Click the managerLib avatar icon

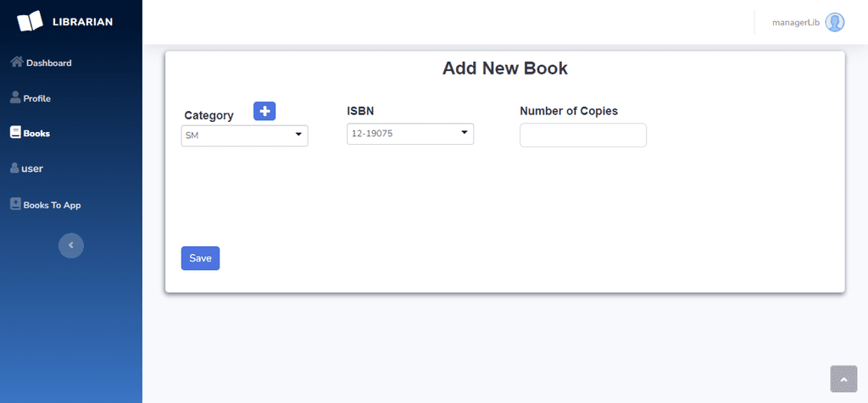coord(835,22)
